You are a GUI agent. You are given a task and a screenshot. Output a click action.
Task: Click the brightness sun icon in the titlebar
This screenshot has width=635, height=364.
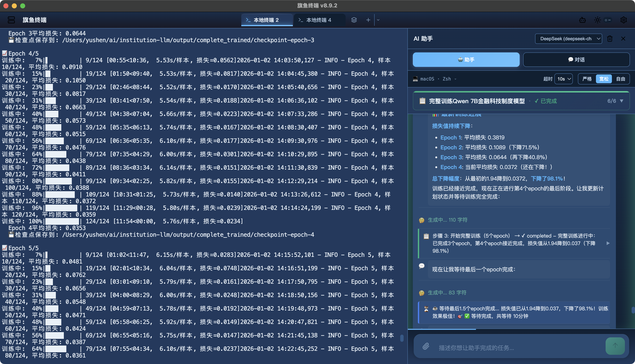coord(598,20)
